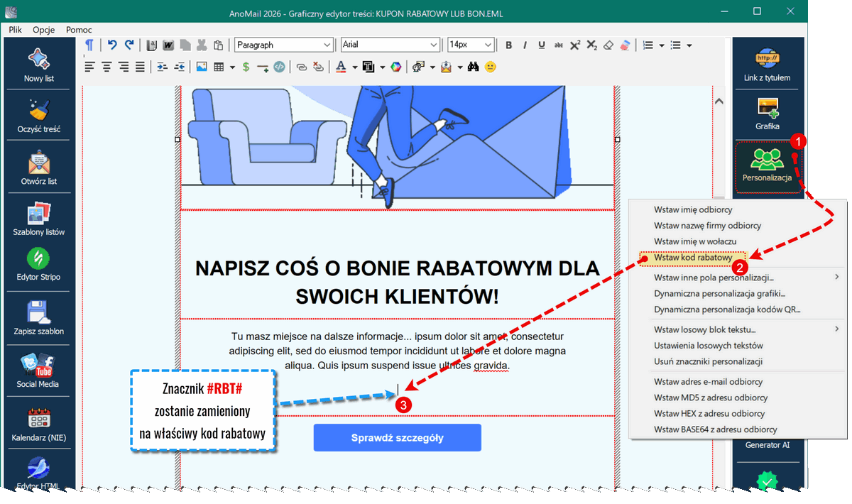The image size is (852, 504).
Task: Insert a horizontal line
Action: click(263, 67)
